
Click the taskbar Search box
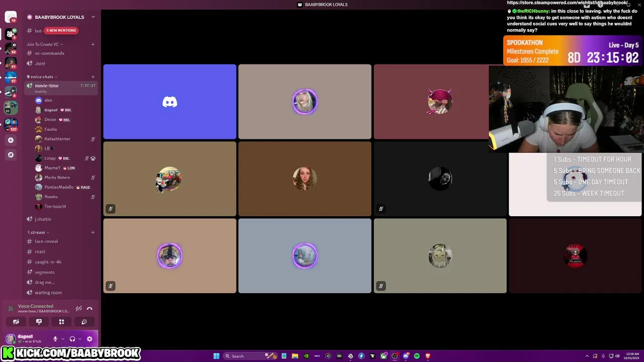252,356
